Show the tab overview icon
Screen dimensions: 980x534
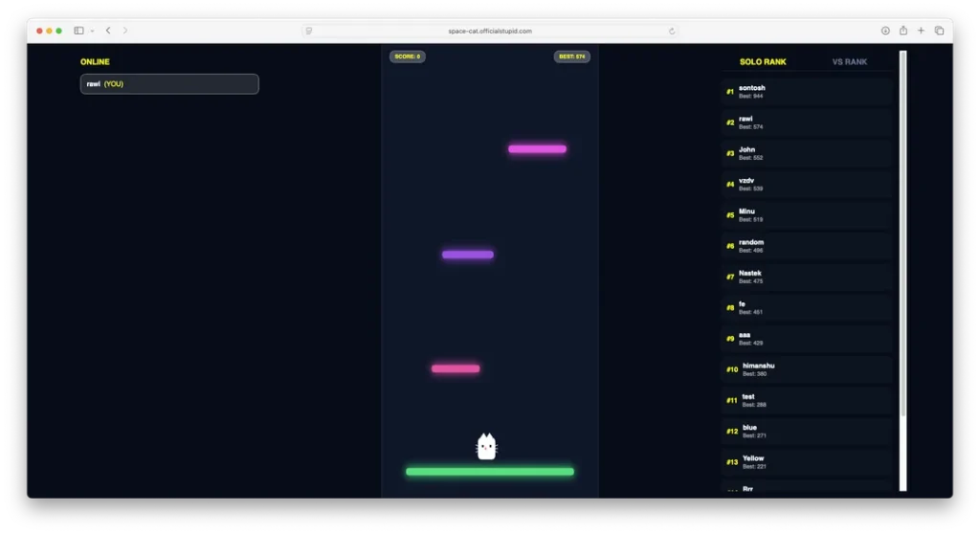[939, 31]
